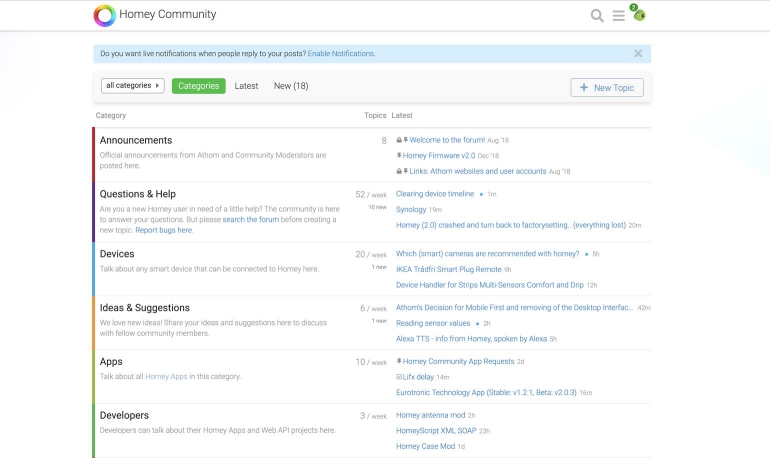Click the Enable Notifications link

tap(341, 54)
